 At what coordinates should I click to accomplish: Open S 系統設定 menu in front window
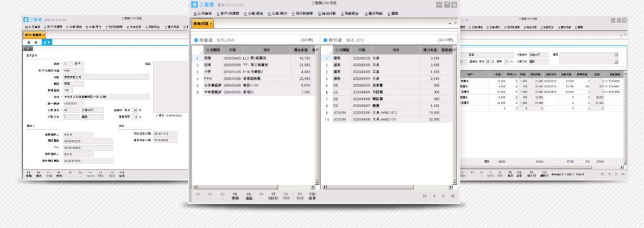tap(350, 13)
